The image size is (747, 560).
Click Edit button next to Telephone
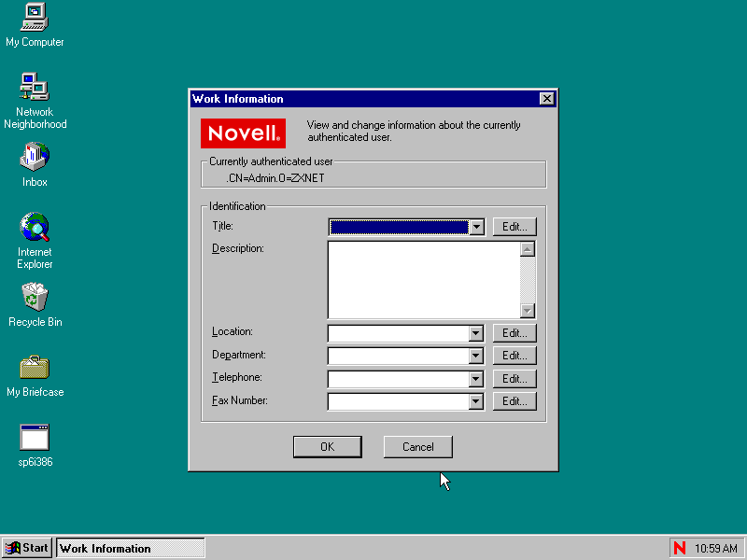[514, 379]
